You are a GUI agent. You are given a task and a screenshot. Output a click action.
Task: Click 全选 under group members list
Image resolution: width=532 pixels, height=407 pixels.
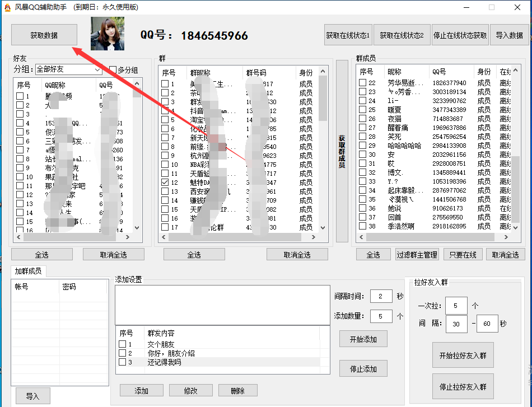pos(373,254)
